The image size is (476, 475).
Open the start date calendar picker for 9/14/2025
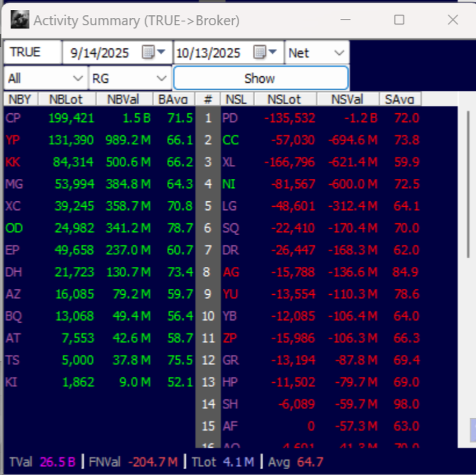pyautogui.click(x=153, y=52)
